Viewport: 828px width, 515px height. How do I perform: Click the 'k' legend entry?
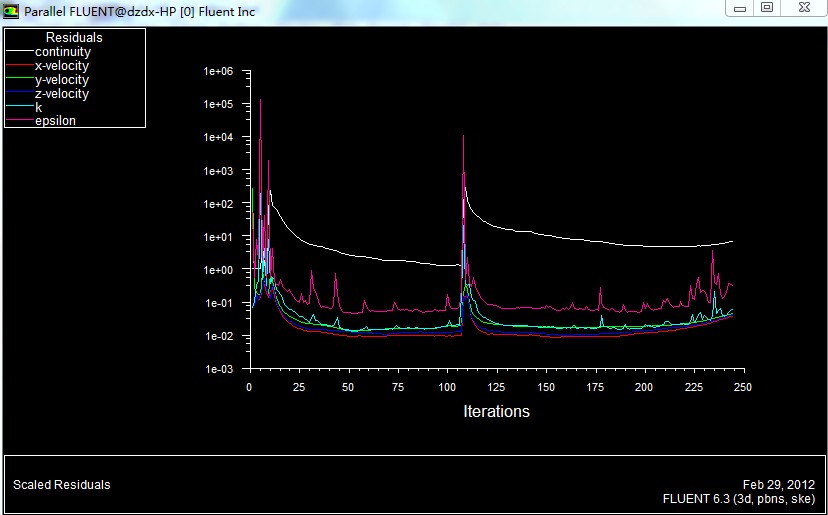[x=38, y=108]
